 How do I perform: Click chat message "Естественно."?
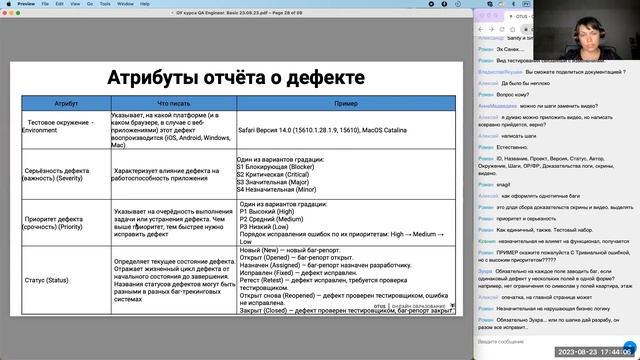click(x=512, y=147)
